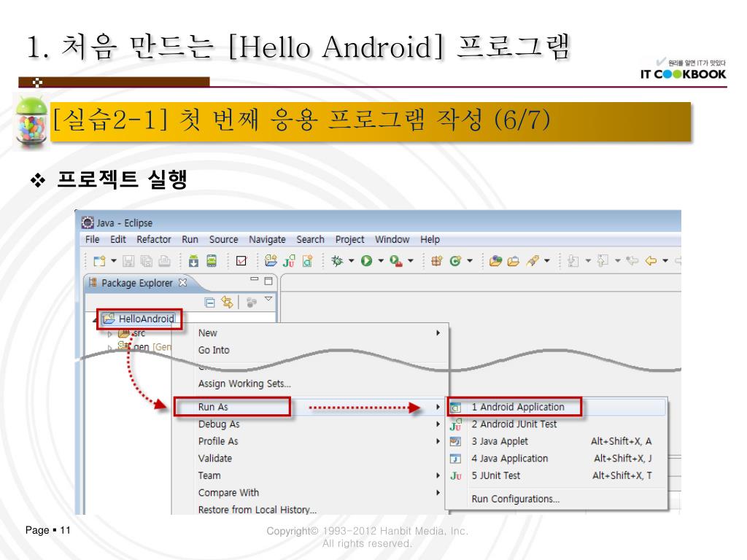Click the Android Lint check icon
This screenshot has width=747, height=560.
pyautogui.click(x=241, y=261)
